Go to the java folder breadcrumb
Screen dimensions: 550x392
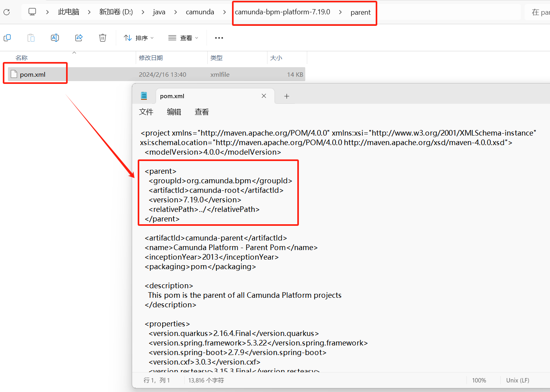(159, 12)
